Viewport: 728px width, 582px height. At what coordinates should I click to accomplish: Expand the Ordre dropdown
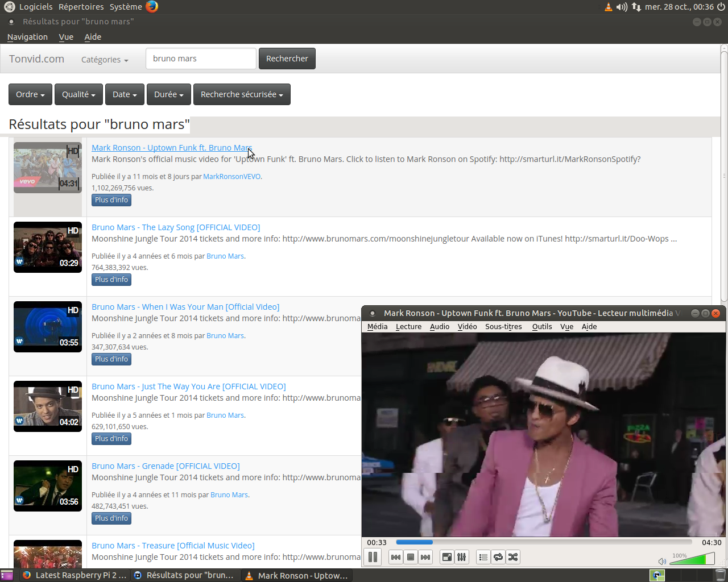30,94
